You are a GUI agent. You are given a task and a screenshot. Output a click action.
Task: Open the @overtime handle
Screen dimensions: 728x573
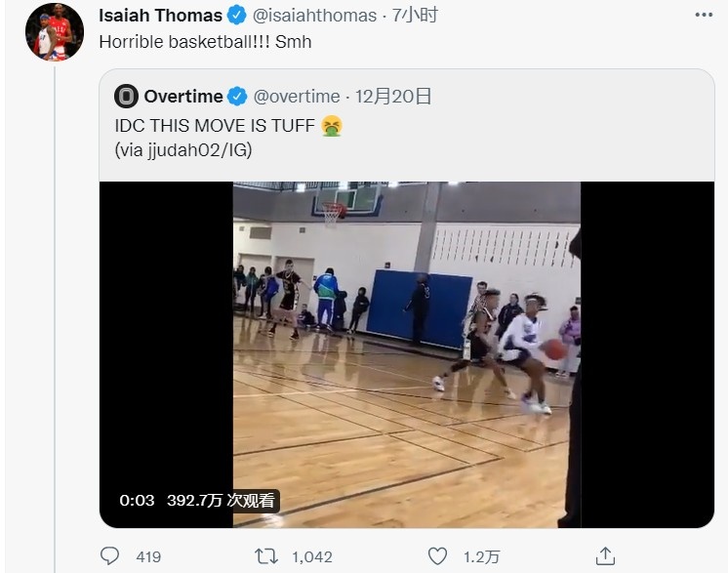(297, 97)
